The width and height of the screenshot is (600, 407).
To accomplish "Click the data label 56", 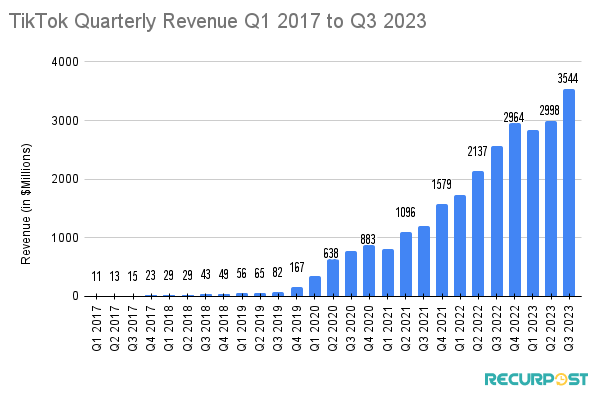I will click(241, 274).
